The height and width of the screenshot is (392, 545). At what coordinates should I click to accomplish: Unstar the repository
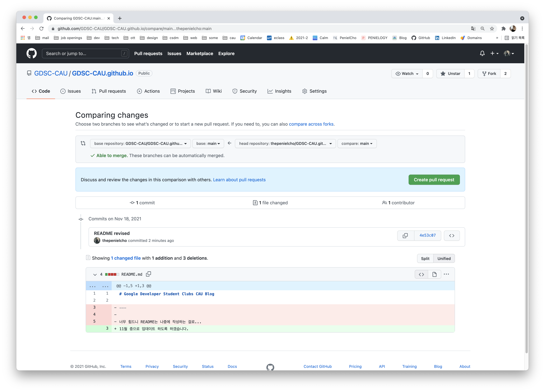coord(450,74)
